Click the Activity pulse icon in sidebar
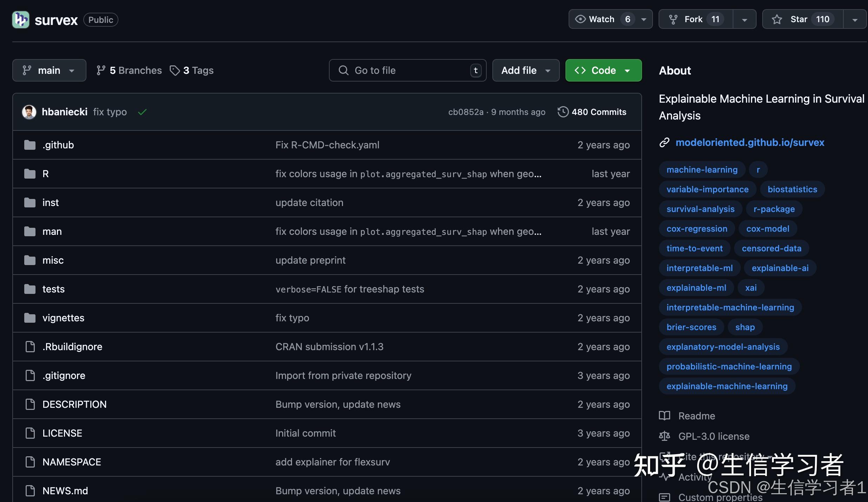 665,477
